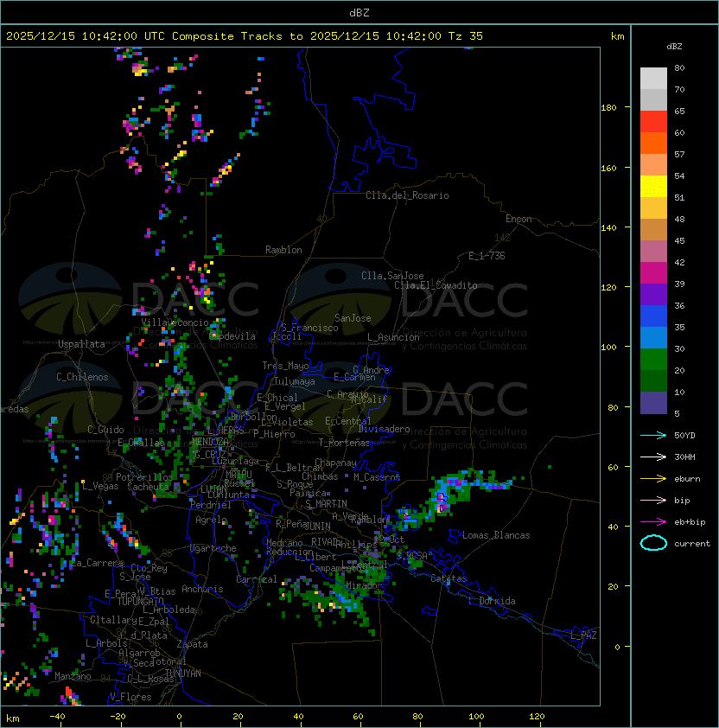Click the 'L_Dormida' place label
Screen dimensions: 719x728
point(492,601)
